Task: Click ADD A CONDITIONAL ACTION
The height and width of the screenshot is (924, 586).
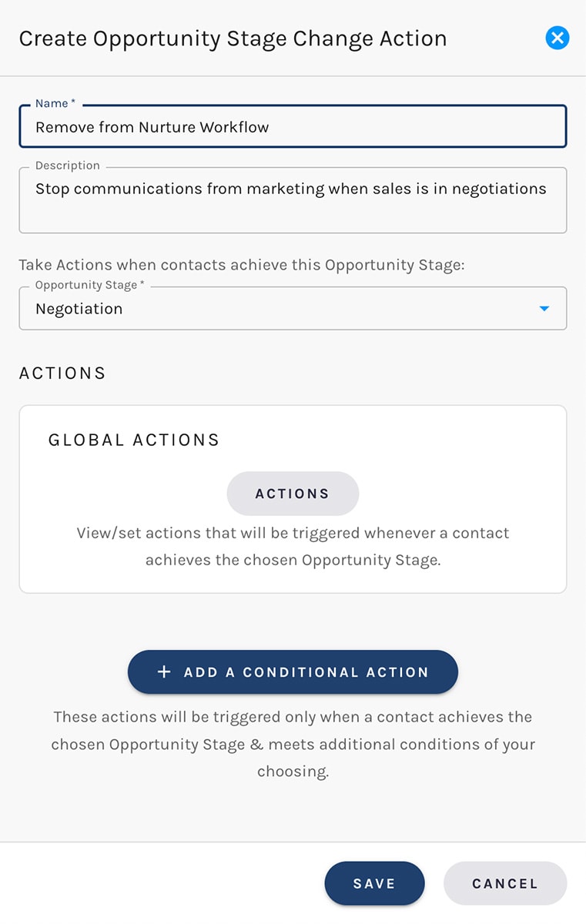Action: coord(293,671)
